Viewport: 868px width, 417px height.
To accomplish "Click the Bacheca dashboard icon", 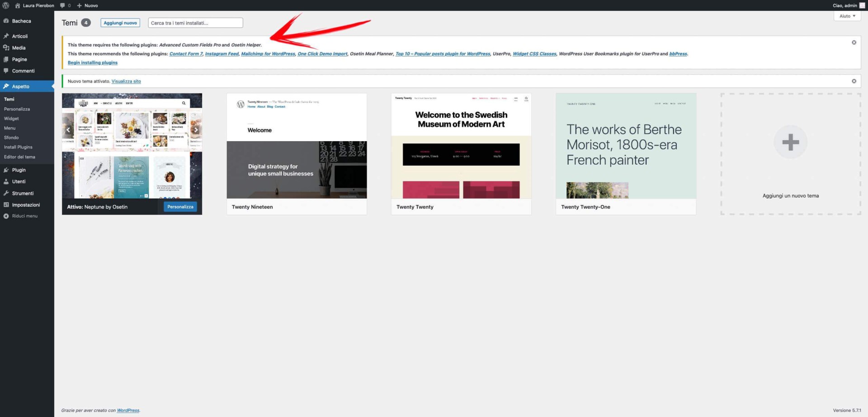I will [x=6, y=21].
